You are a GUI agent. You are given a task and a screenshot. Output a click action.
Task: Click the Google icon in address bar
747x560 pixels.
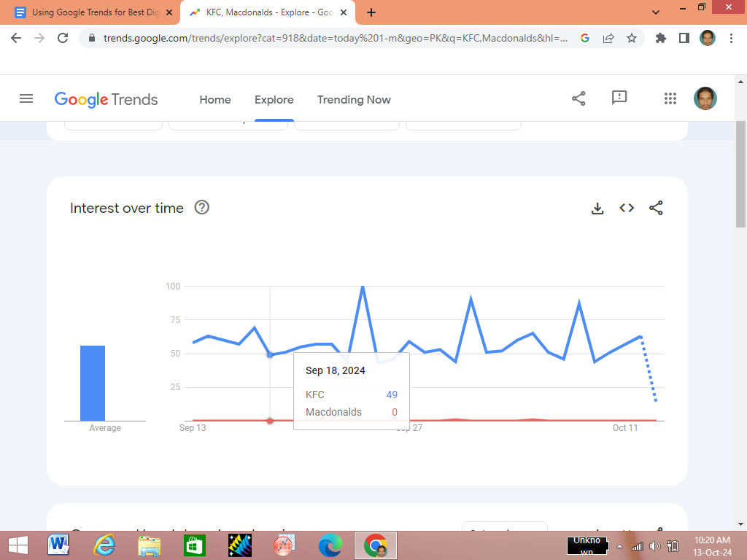[x=585, y=38]
